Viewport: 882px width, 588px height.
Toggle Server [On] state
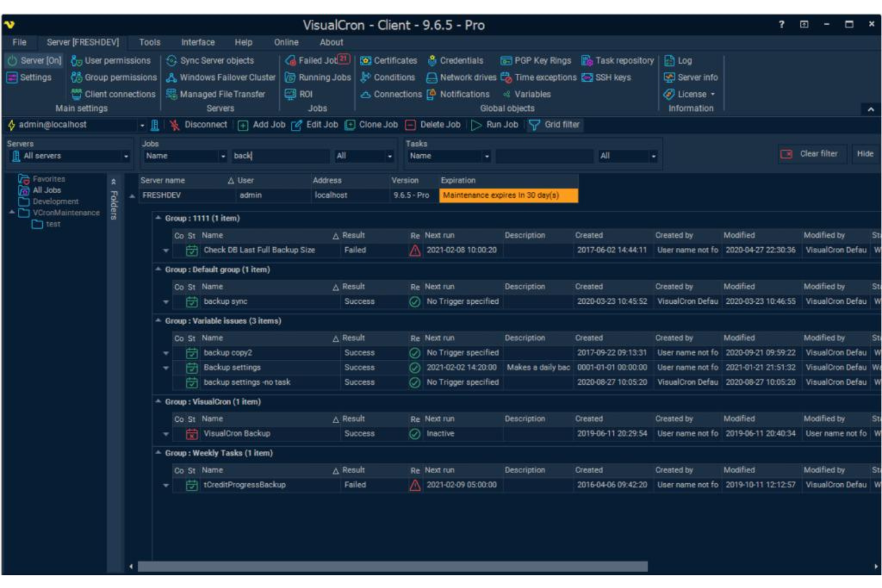[x=34, y=60]
